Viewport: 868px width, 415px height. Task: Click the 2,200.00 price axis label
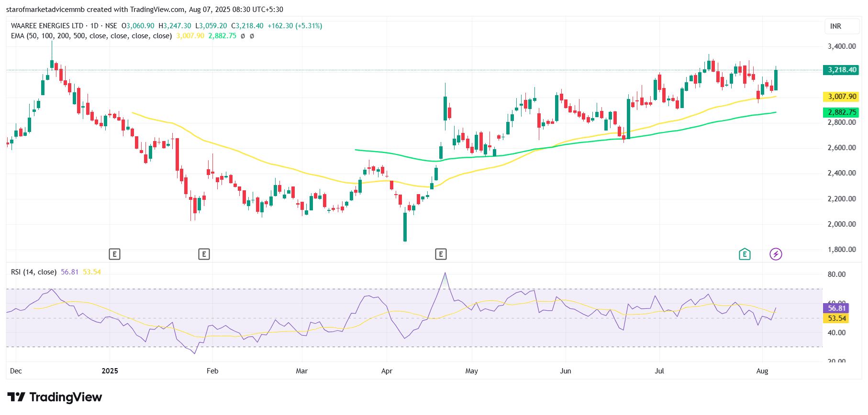pyautogui.click(x=842, y=199)
